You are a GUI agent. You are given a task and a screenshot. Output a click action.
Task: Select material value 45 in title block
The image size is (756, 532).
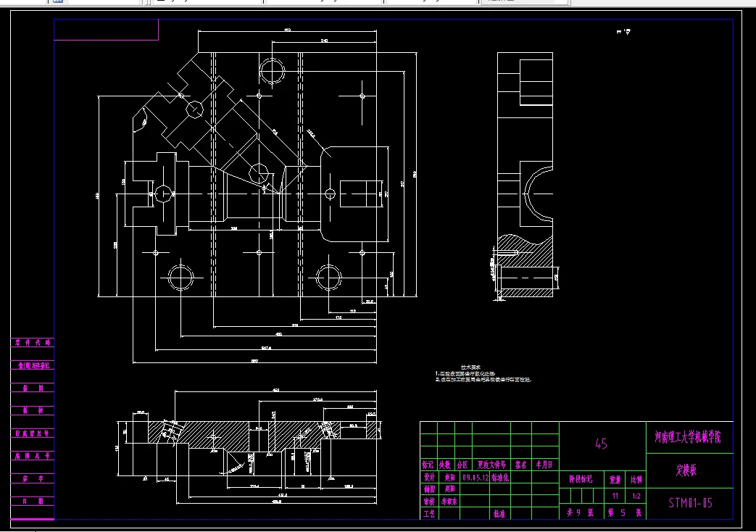601,444
